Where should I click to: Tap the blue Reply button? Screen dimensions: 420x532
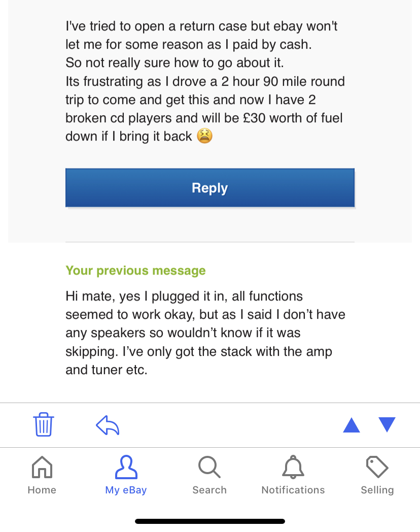click(210, 188)
